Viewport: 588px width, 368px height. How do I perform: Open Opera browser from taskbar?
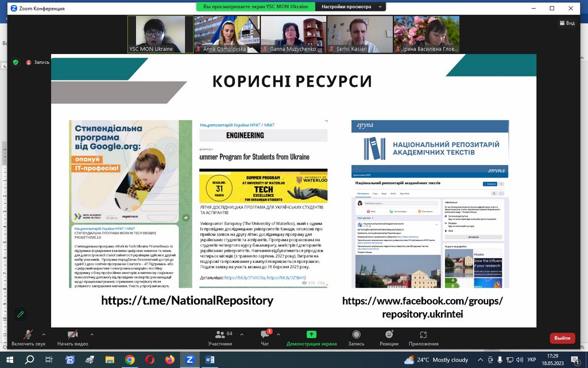coord(150,360)
